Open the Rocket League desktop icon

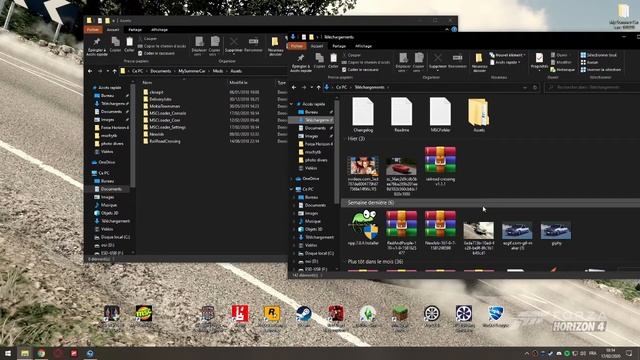[496, 316]
